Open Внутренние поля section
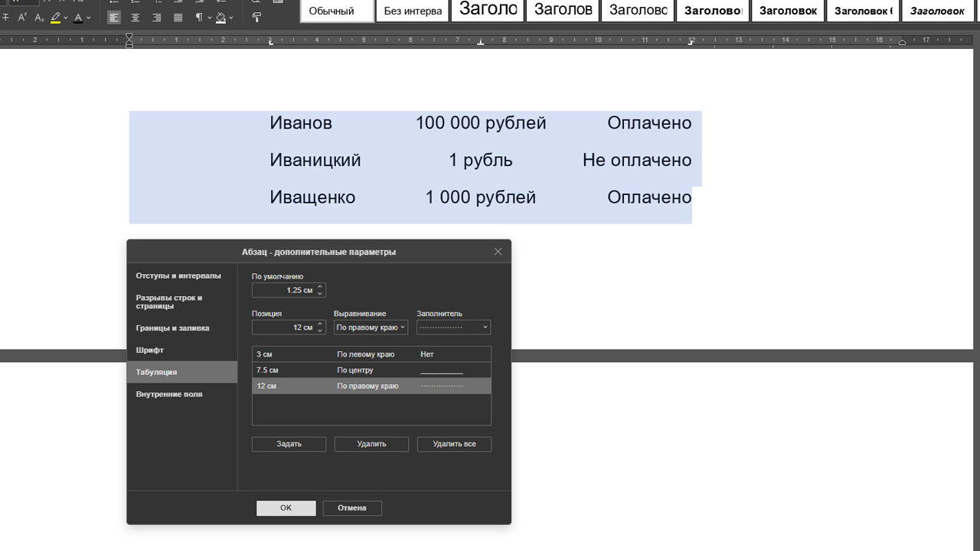Image resolution: width=980 pixels, height=551 pixels. click(x=181, y=394)
